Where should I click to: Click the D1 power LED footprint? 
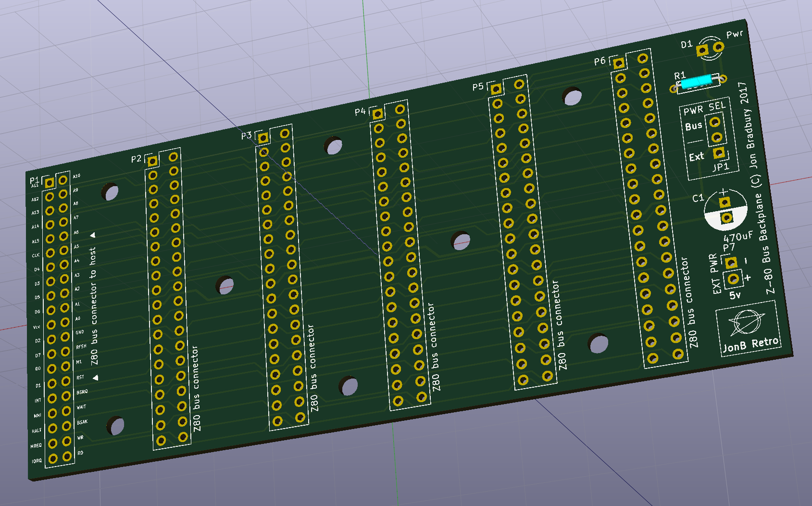(711, 48)
